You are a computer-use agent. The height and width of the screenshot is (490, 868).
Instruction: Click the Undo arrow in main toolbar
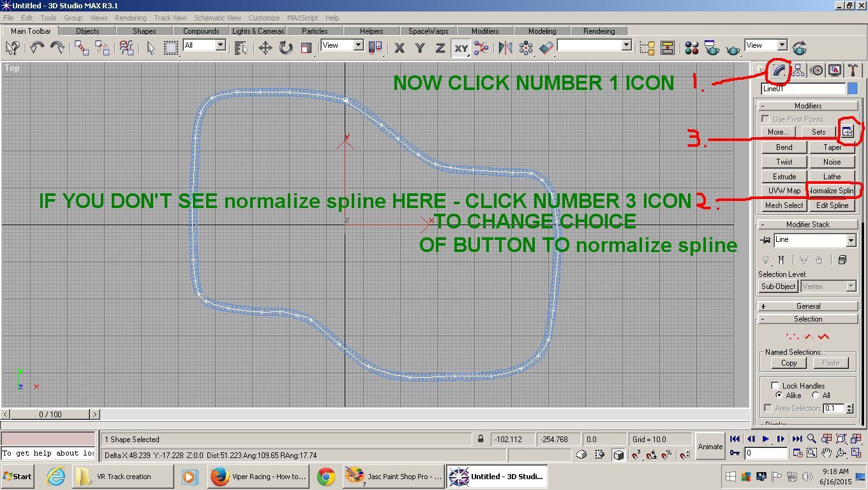[37, 48]
